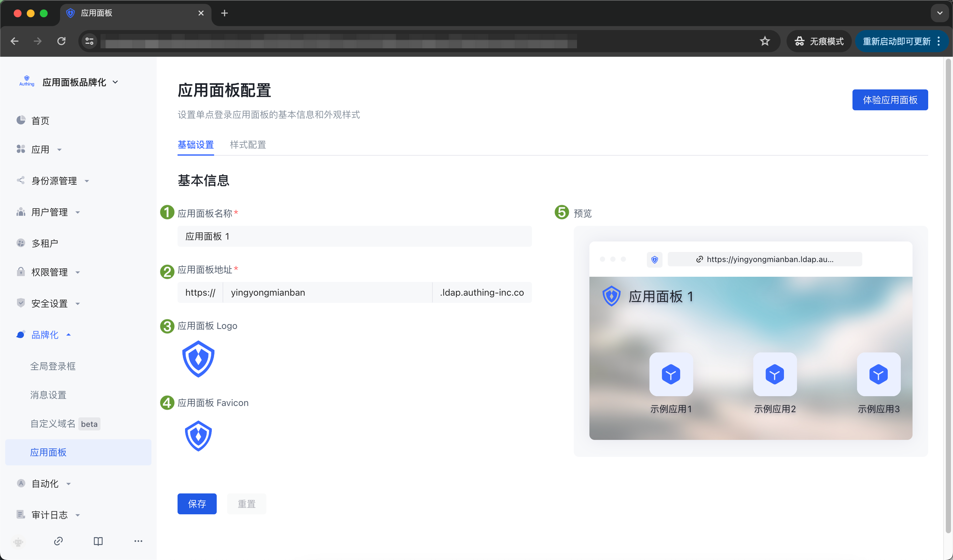Collapse the 品牌化 sidebar section
Image resolution: width=953 pixels, height=560 pixels.
45,334
